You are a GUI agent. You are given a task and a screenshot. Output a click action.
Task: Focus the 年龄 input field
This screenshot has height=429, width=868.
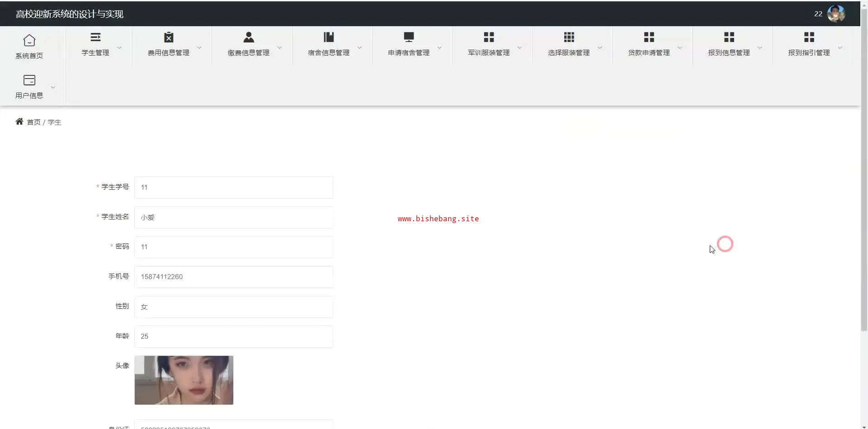click(x=234, y=336)
